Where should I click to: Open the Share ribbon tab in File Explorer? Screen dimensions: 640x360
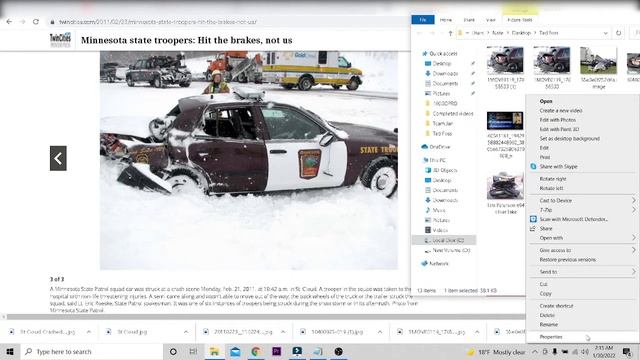pos(469,20)
